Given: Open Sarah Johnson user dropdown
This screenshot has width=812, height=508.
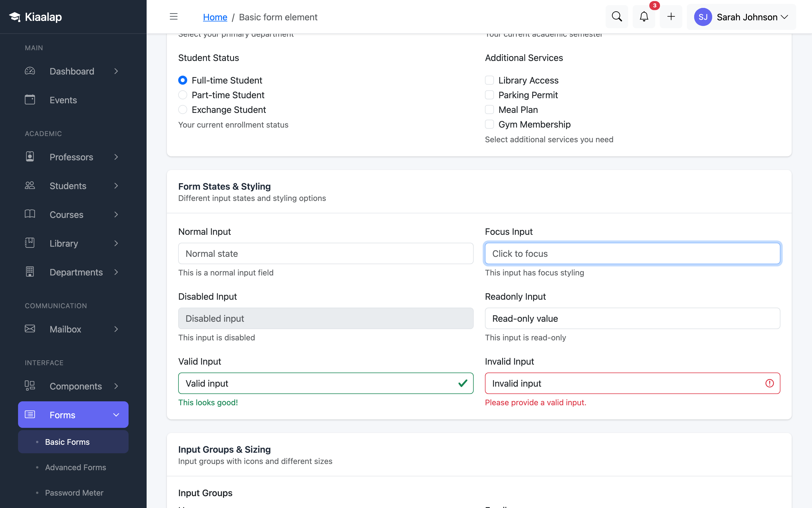Looking at the screenshot, I should tap(741, 17).
